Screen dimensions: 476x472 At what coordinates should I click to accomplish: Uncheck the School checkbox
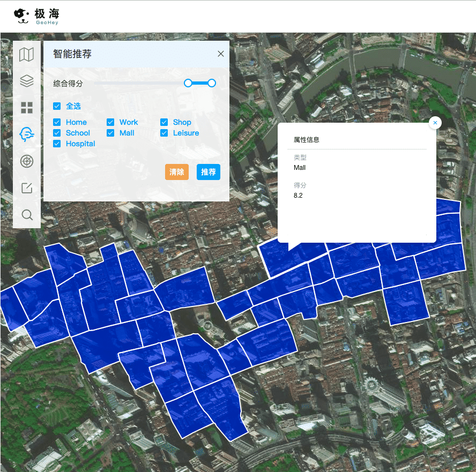click(x=57, y=133)
